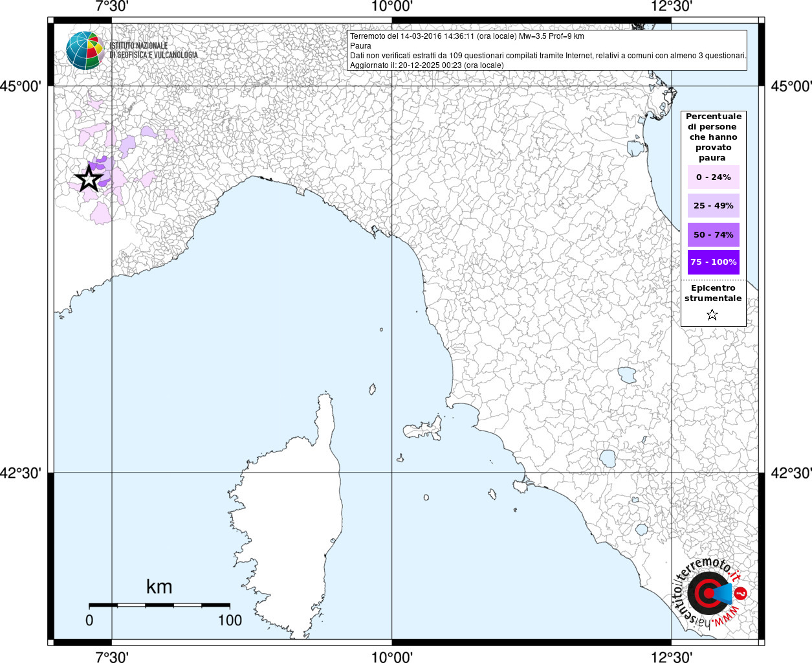Click the bottom 12°30' longitude label

(672, 657)
